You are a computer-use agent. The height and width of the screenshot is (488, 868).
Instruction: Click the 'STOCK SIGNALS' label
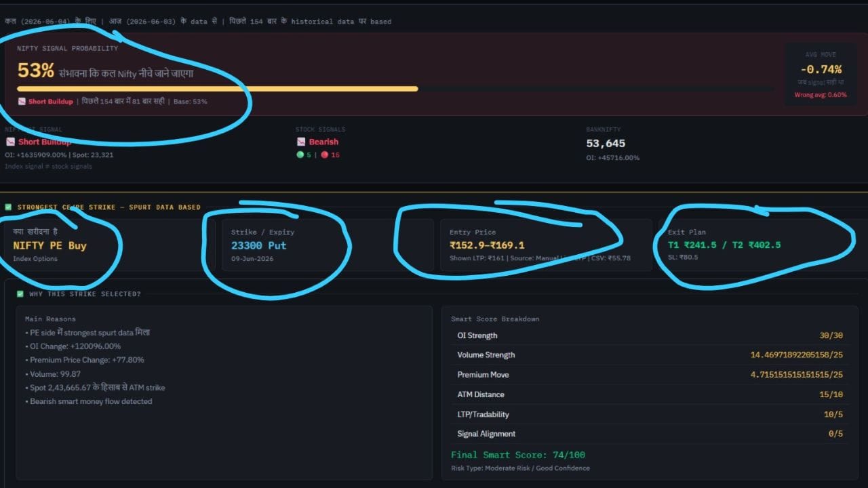[x=320, y=129]
